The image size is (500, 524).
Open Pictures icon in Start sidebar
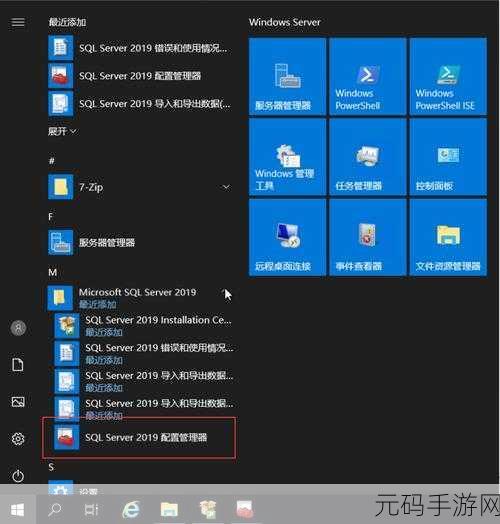pos(18,402)
